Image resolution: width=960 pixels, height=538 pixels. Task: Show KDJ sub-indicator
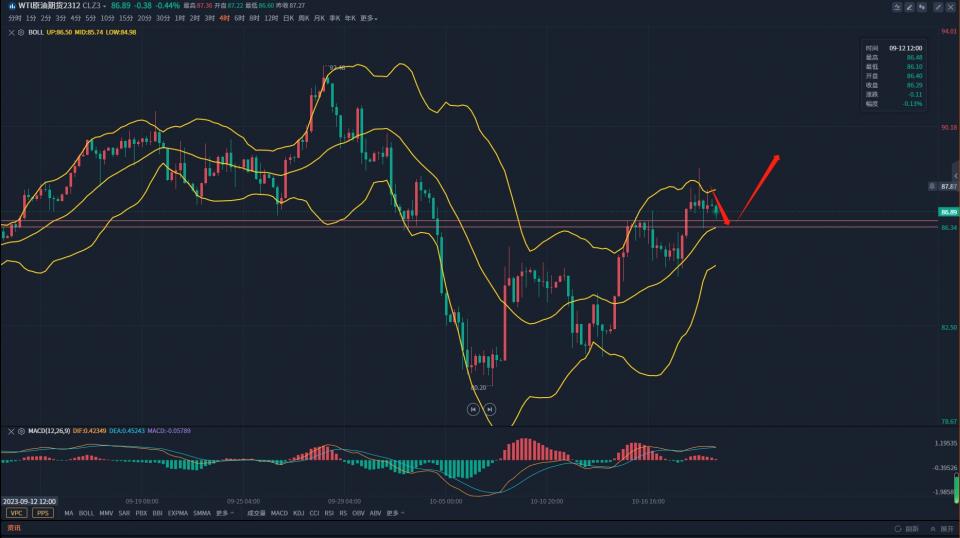pyautogui.click(x=299, y=513)
